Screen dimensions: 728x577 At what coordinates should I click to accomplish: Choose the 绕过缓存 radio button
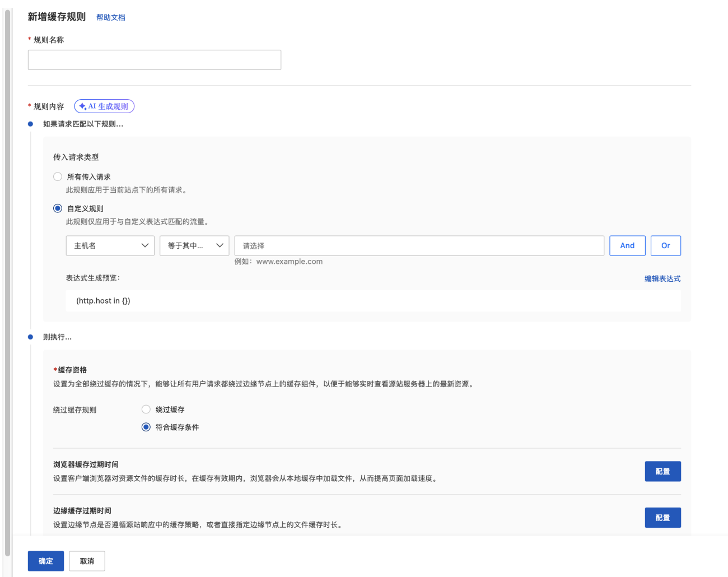(x=146, y=410)
